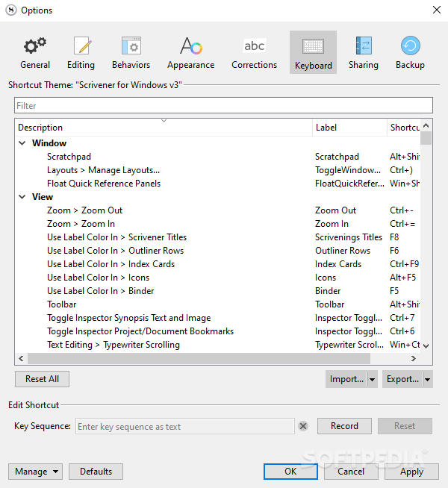This screenshot has width=448, height=488.
Task: Select the Zoom > Zoom Out row
Action: click(x=217, y=210)
